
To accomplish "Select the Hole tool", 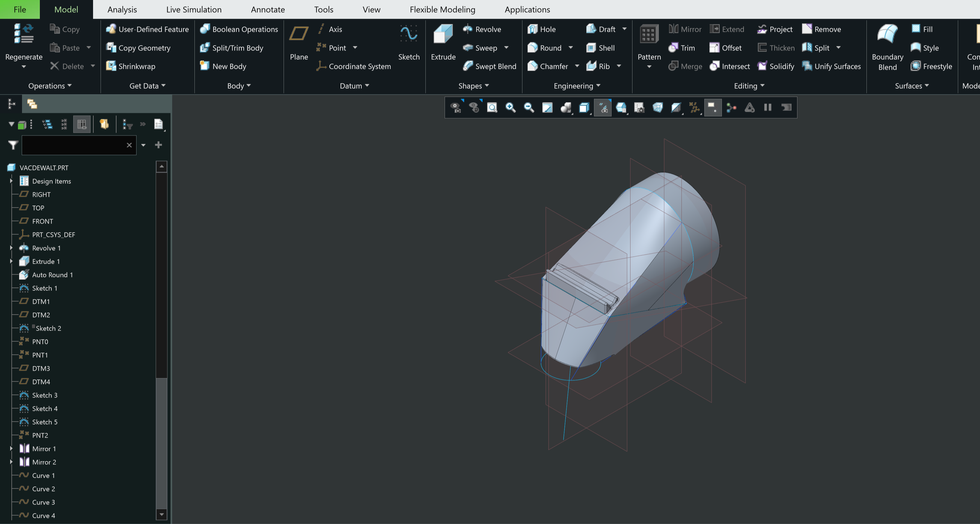I will (x=542, y=29).
